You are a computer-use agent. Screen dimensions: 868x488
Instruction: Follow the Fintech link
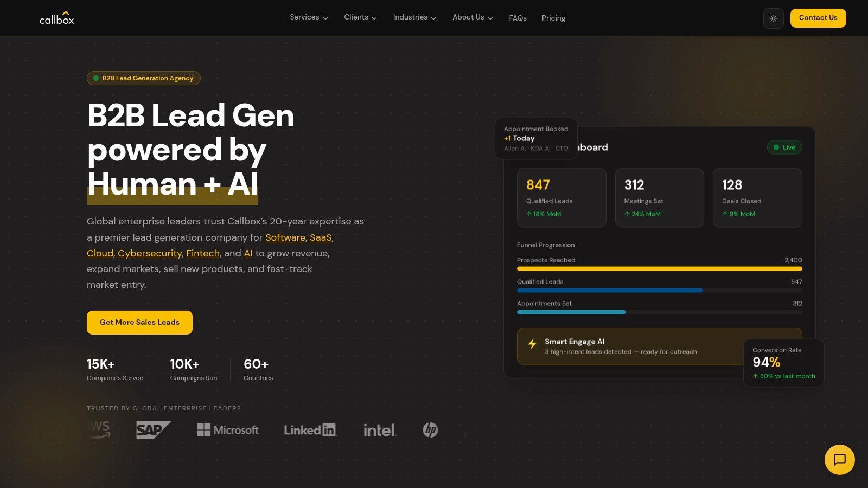[x=203, y=253]
